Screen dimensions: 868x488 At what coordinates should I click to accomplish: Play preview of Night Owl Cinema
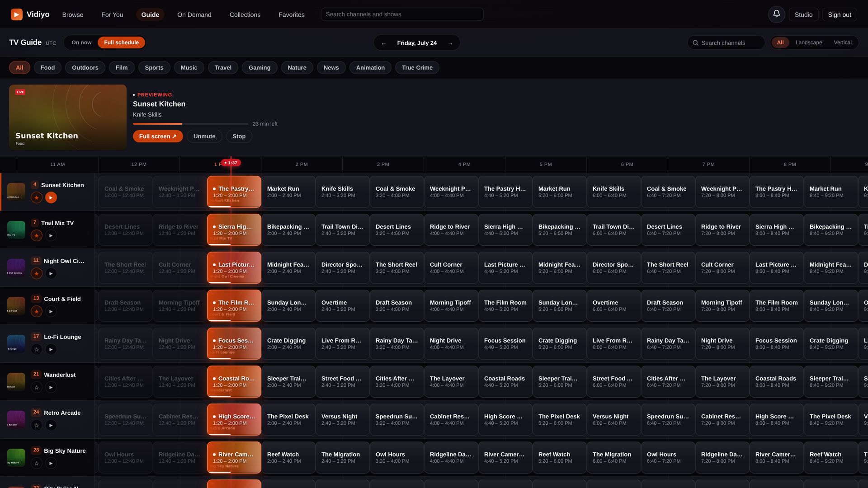click(x=51, y=273)
